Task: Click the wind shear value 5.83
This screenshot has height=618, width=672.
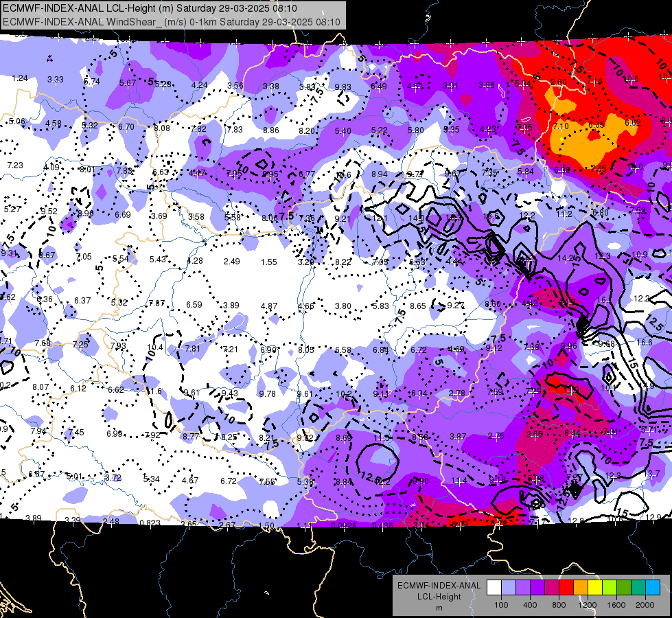Action: point(380,306)
